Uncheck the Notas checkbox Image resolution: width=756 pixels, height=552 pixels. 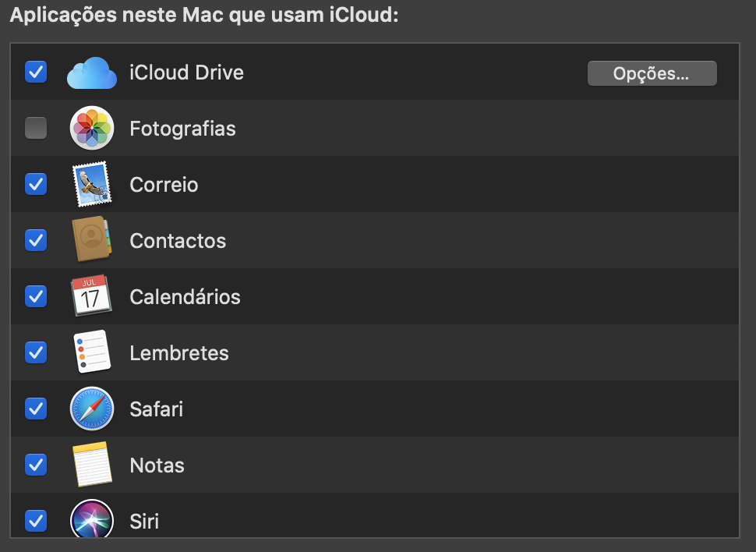point(36,465)
